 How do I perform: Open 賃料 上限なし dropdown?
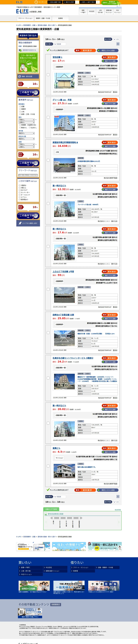[x=27, y=122]
